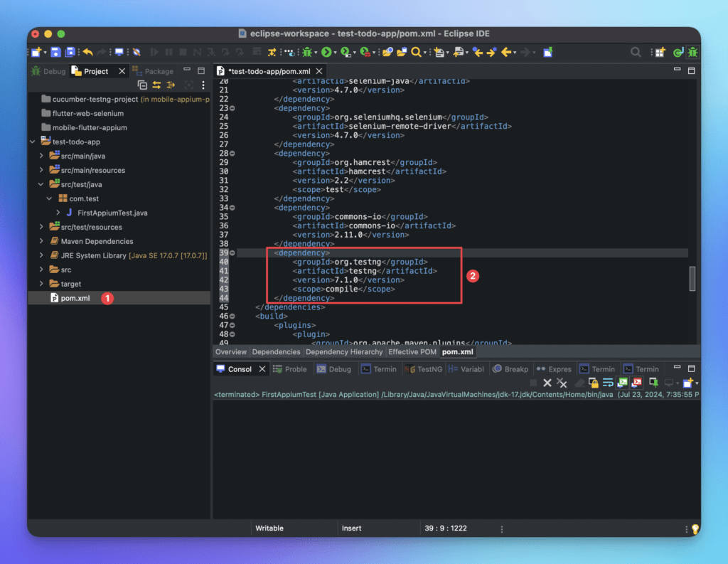
Task: Expand the src/main/java folder
Action: pos(41,156)
